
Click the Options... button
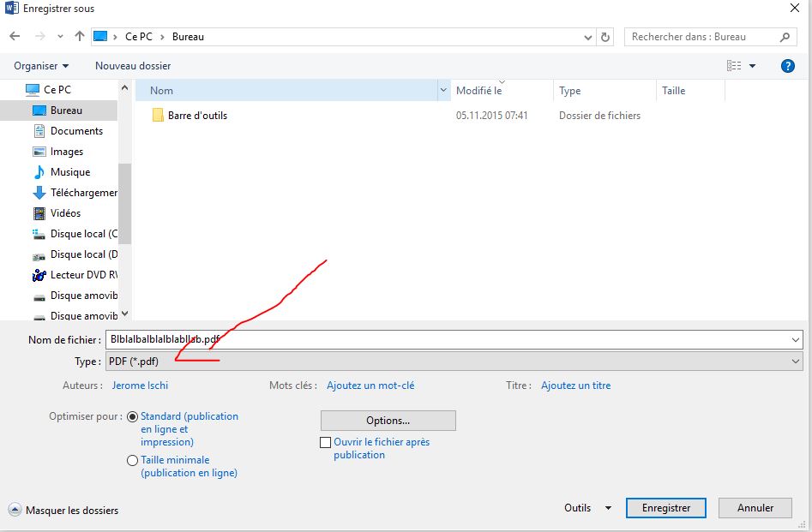pyautogui.click(x=388, y=421)
